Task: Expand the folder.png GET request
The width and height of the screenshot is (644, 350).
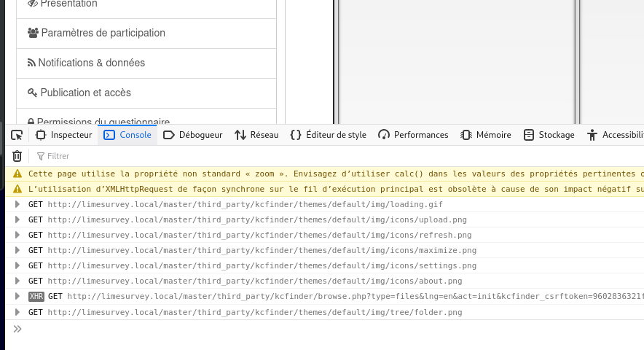Action: pyautogui.click(x=17, y=312)
